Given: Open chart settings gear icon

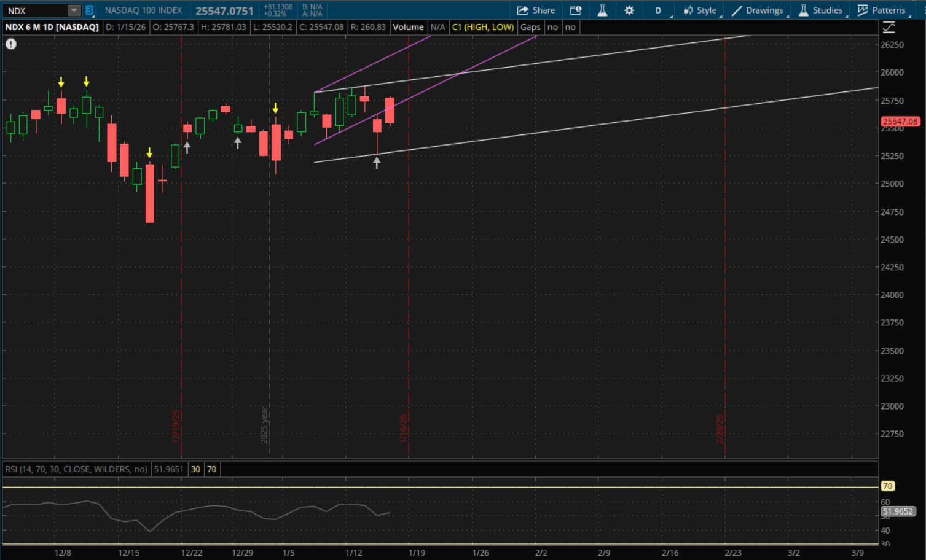Looking at the screenshot, I should (629, 10).
